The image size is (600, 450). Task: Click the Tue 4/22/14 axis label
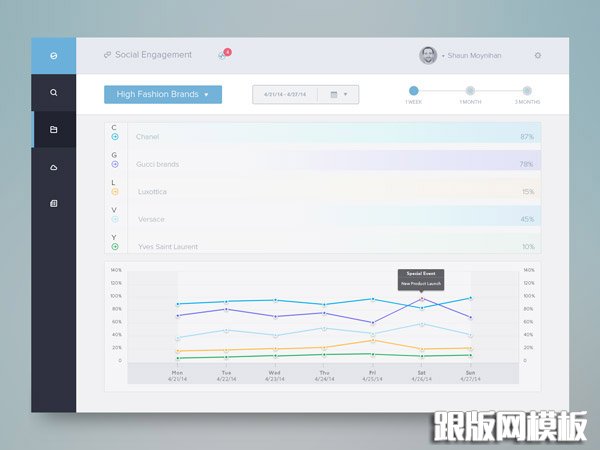226,376
